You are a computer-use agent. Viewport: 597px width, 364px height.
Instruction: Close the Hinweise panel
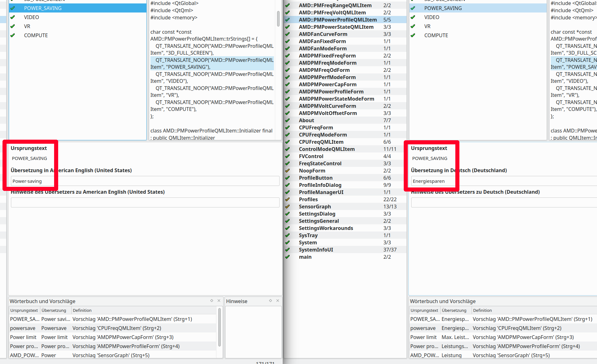pyautogui.click(x=278, y=301)
